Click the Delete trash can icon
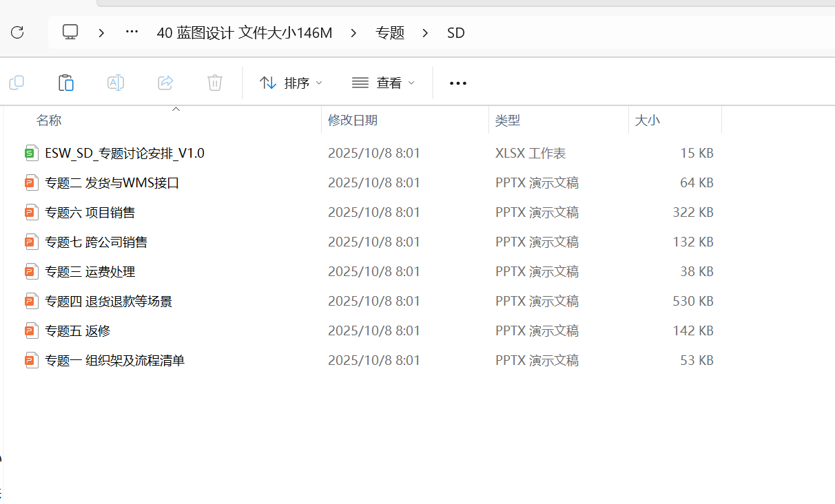This screenshot has width=835, height=504. [215, 83]
